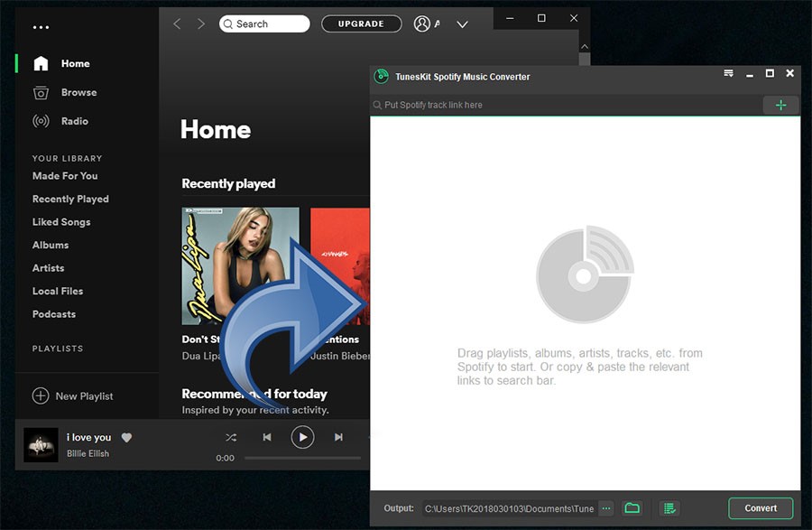Skip to previous track

click(x=267, y=437)
